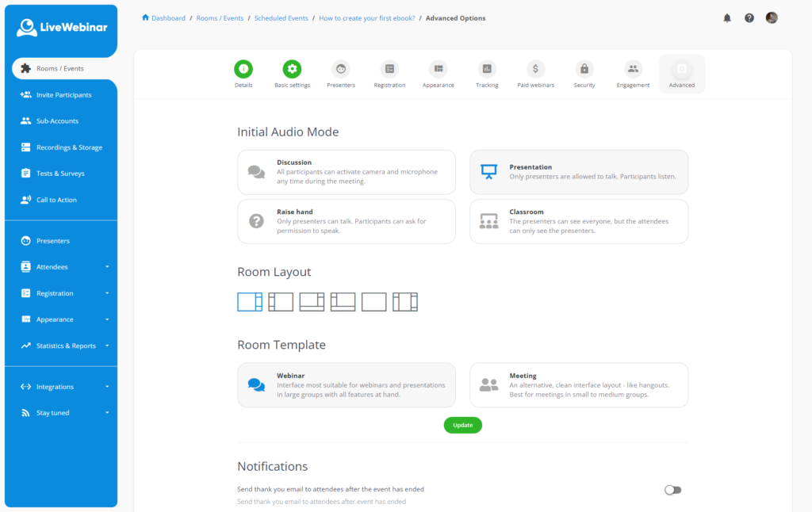Open Recordings & Storage in sidebar

click(x=68, y=147)
